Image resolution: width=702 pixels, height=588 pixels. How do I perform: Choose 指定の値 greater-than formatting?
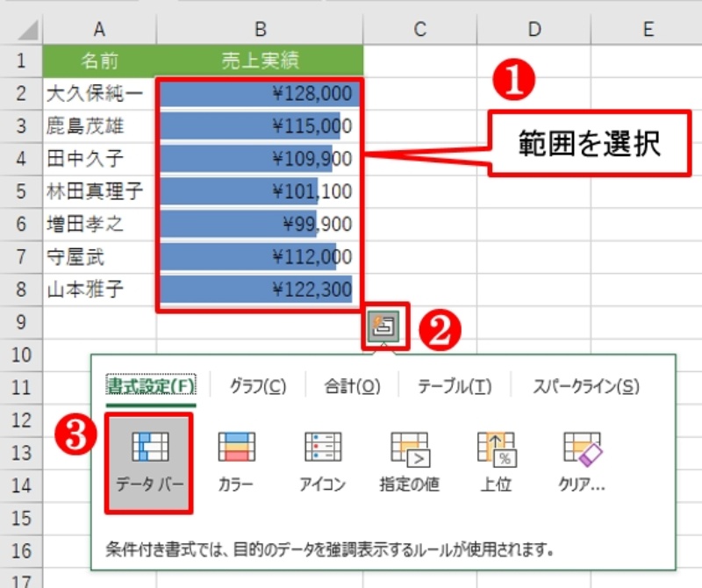pyautogui.click(x=409, y=462)
